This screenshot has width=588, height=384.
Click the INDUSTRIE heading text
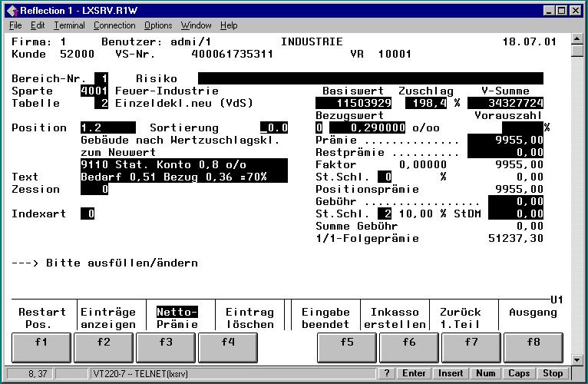click(312, 41)
